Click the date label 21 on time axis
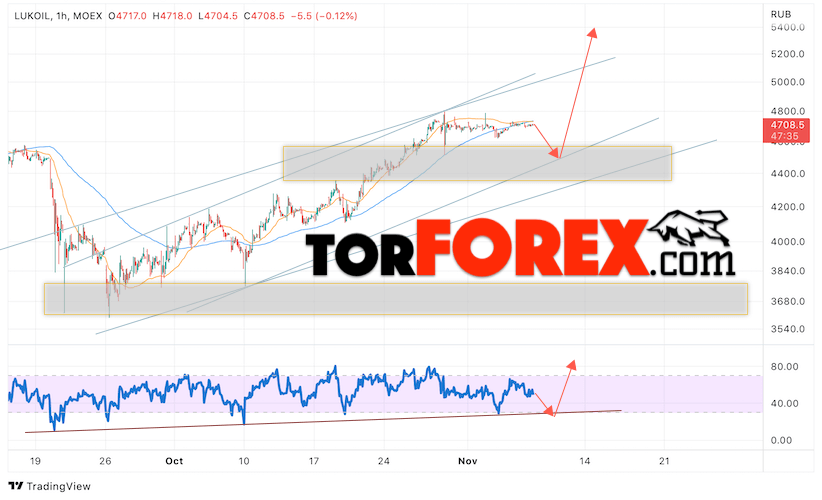Screen dimensions: 822x500 (x=664, y=461)
